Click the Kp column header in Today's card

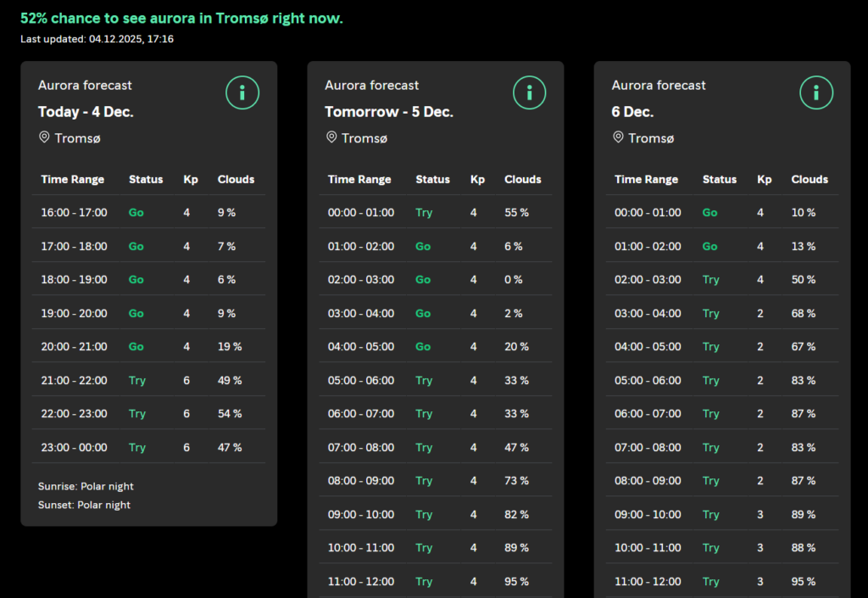[x=191, y=179]
